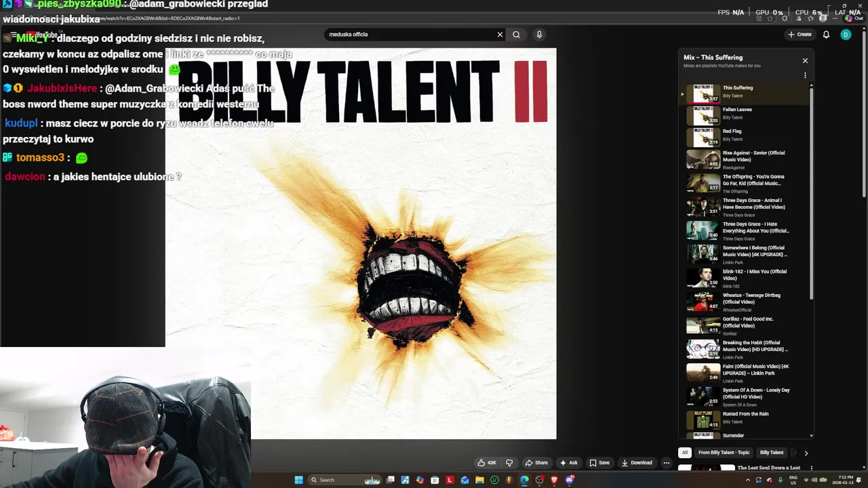Select the All filter chip
Image resolution: width=868 pixels, height=488 pixels.
tap(685, 453)
